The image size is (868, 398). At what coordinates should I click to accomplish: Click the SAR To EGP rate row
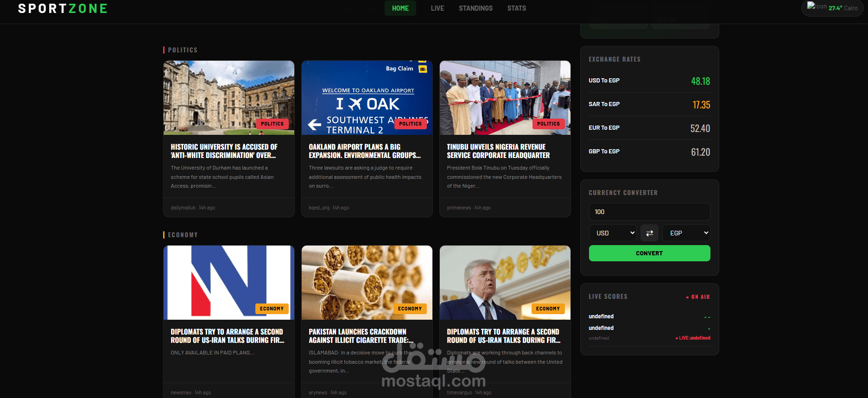point(649,104)
